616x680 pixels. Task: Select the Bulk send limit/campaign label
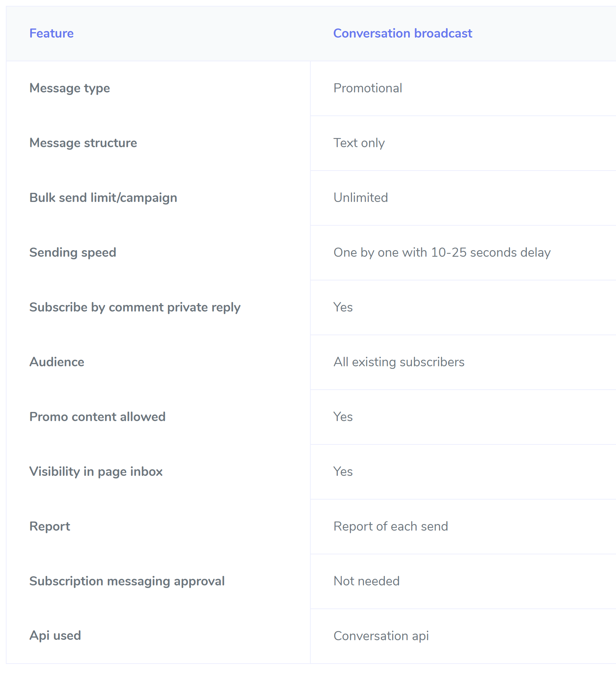pos(103,198)
